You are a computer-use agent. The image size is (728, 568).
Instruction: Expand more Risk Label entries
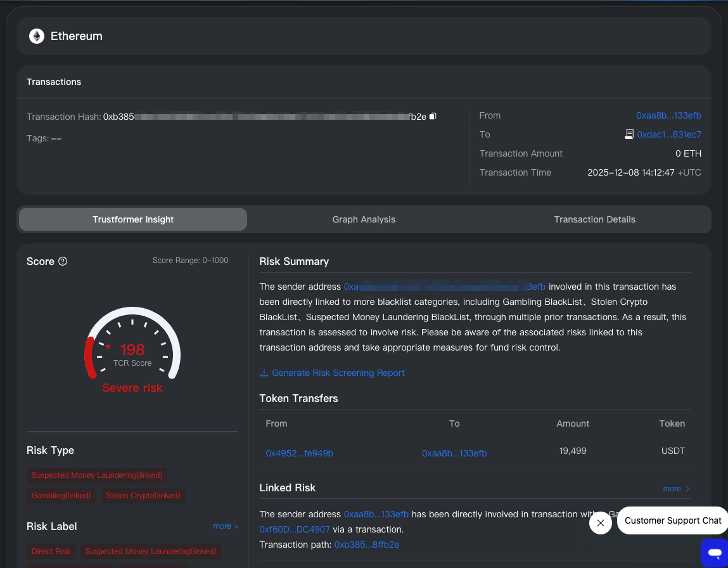(x=226, y=526)
